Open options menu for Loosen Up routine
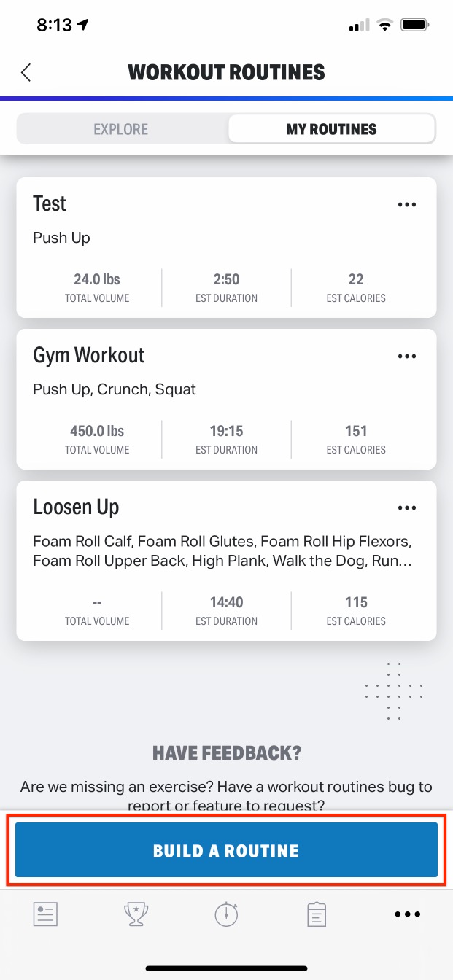Image resolution: width=453 pixels, height=980 pixels. [x=407, y=507]
